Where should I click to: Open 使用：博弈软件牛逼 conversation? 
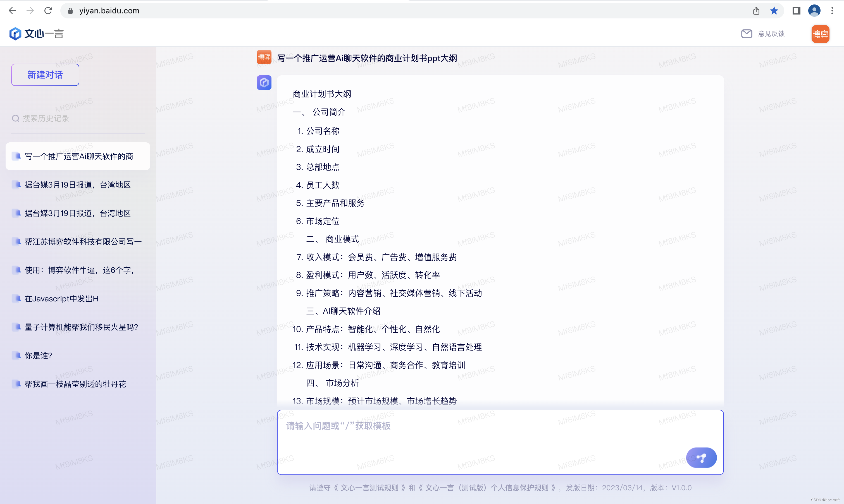78,270
